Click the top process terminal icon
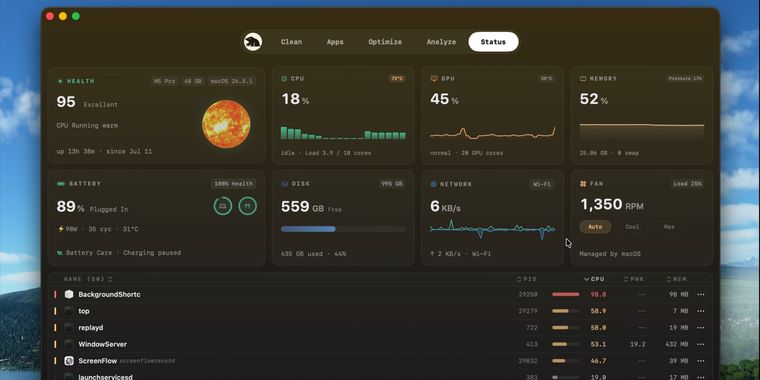This screenshot has width=760, height=380. (x=69, y=311)
